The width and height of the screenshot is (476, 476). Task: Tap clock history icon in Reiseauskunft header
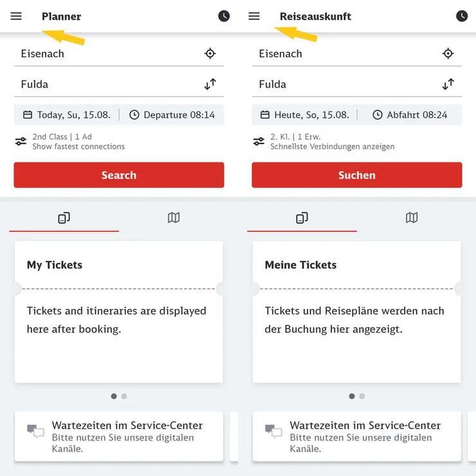click(462, 16)
